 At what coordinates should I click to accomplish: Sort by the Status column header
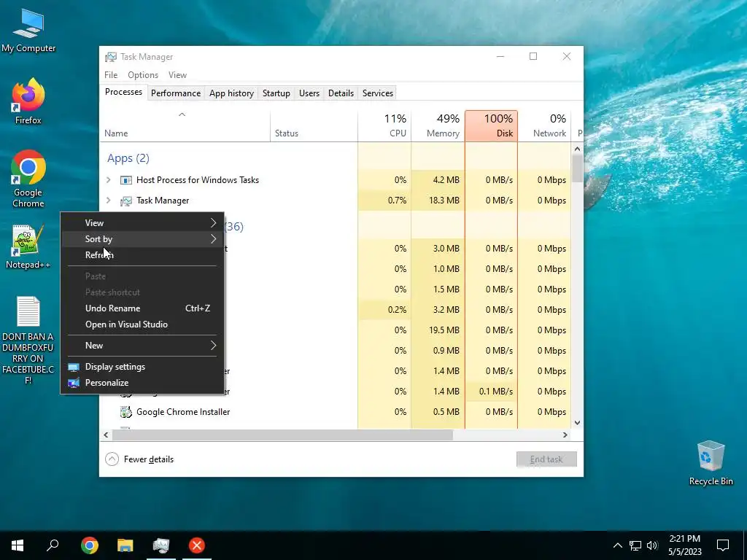314,126
